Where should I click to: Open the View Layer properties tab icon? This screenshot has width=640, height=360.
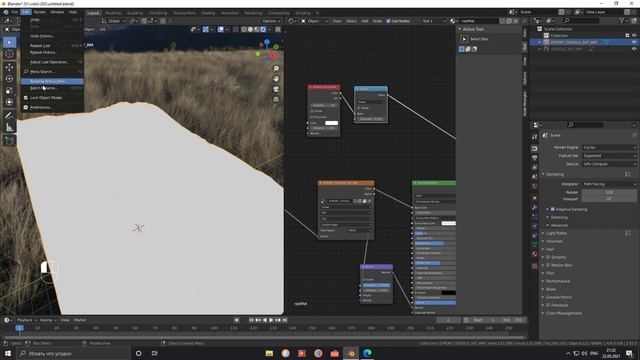point(534,167)
